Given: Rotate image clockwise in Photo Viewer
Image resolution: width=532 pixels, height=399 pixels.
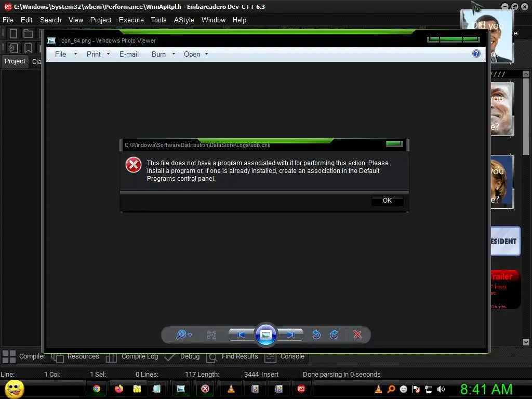Looking at the screenshot, I should pyautogui.click(x=334, y=335).
